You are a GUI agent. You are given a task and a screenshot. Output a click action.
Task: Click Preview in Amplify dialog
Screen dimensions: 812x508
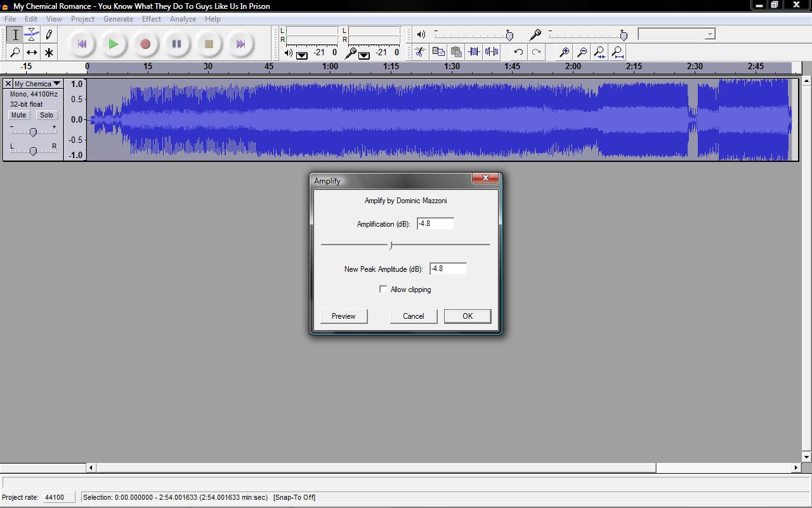tap(344, 316)
